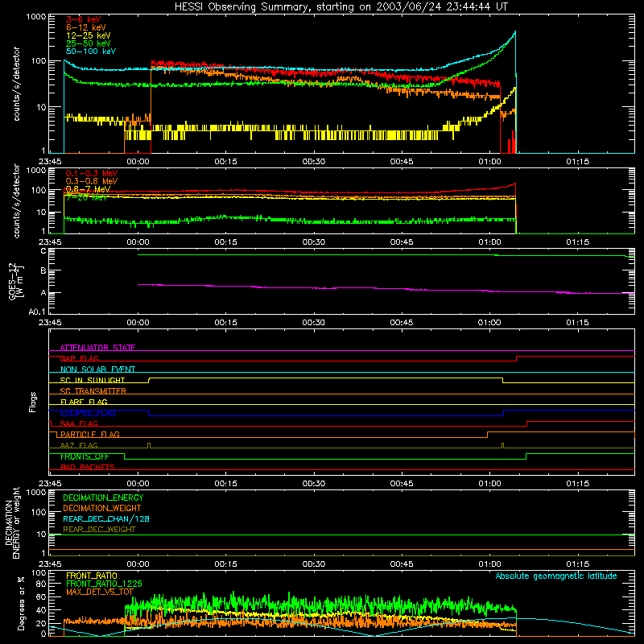The image size is (644, 644).
Task: Click the 80 tick on the bottom panel axis
Action: [41, 584]
